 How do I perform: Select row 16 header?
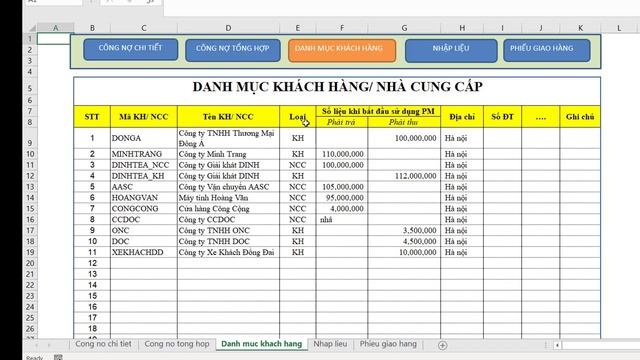(x=30, y=219)
